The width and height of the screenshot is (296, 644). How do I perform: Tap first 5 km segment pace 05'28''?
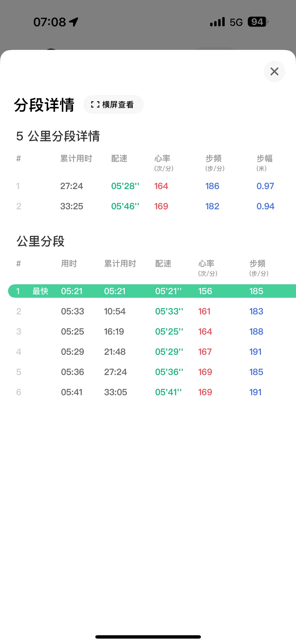125,186
